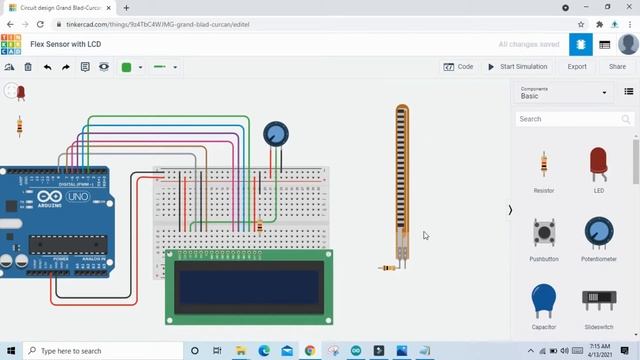640x360 pixels.
Task: Open the notes tool
Action: (85, 67)
